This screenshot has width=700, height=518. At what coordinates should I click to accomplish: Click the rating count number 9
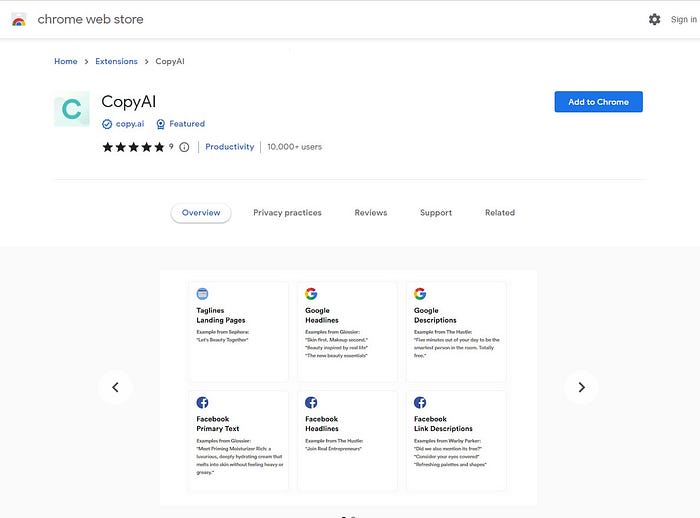[171, 146]
